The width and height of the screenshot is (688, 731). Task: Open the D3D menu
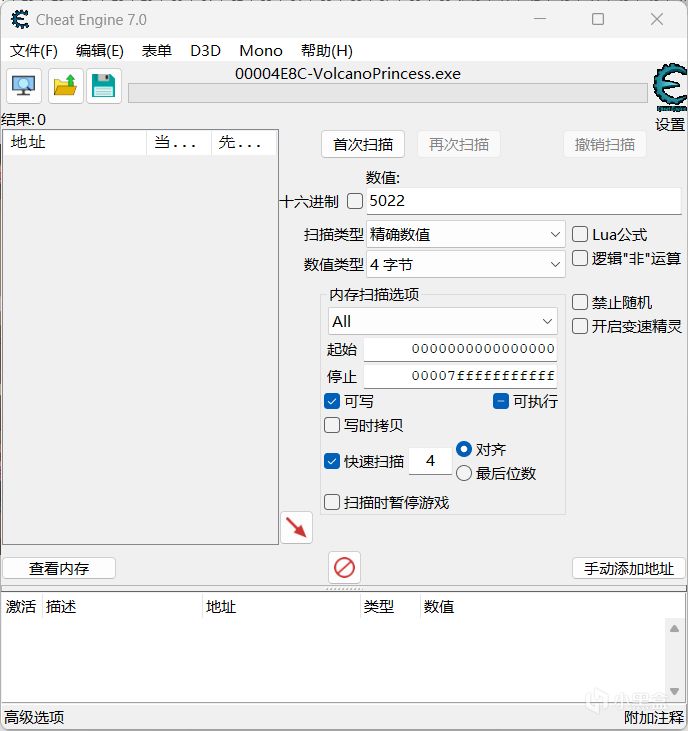(x=206, y=50)
